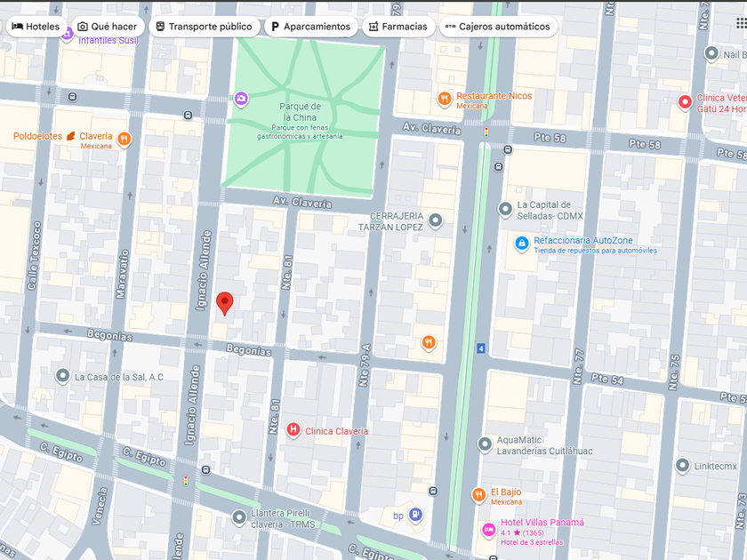This screenshot has height=560, width=747.
Task: Click Llantera Pirelli claveria marker
Action: 238,517
